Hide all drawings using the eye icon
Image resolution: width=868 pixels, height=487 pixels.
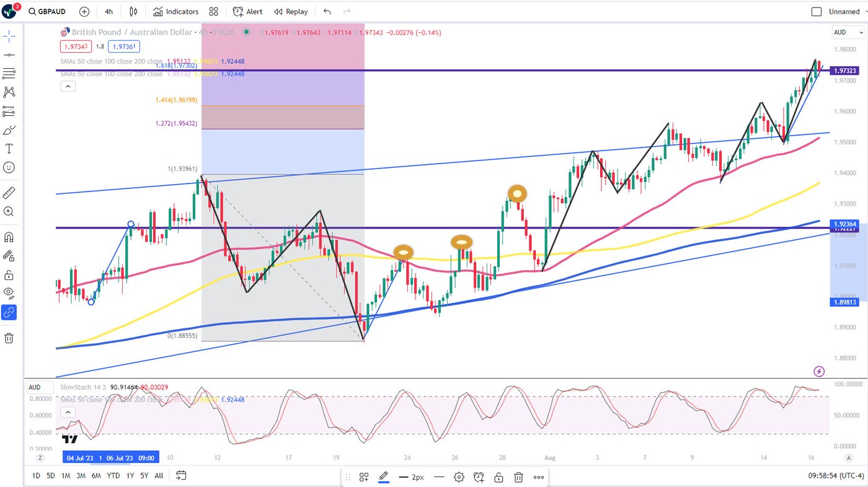9,292
